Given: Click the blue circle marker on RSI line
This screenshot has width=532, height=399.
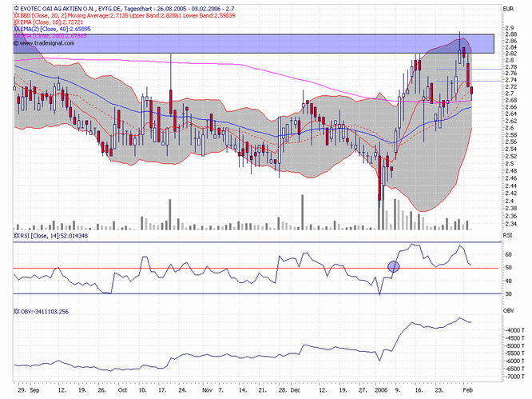Looking at the screenshot, I should tap(394, 266).
